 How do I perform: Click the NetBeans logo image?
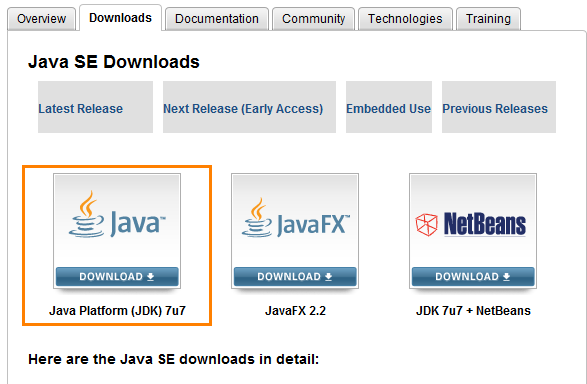click(471, 224)
